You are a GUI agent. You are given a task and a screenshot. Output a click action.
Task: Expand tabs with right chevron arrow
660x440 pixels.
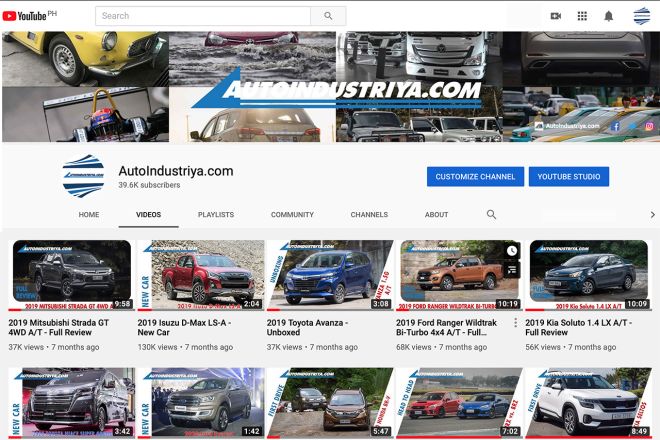pos(652,214)
